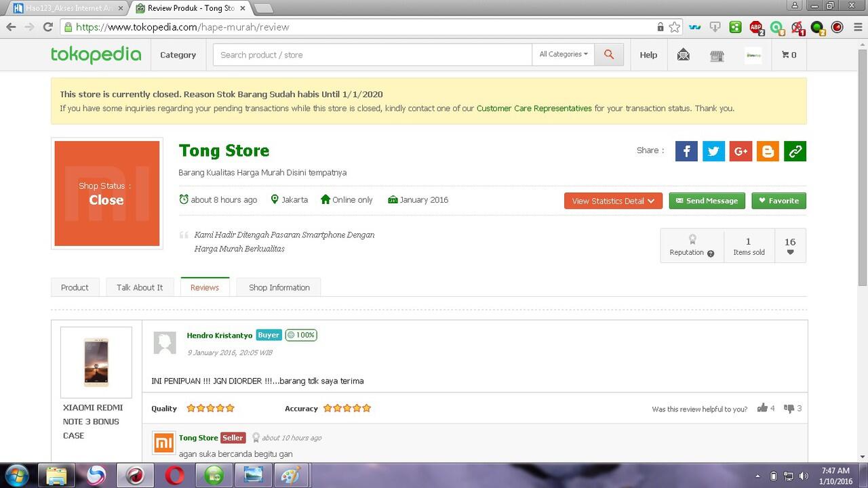The image size is (868, 488).
Task: Open the inbox envelope icon in header
Action: 684,55
